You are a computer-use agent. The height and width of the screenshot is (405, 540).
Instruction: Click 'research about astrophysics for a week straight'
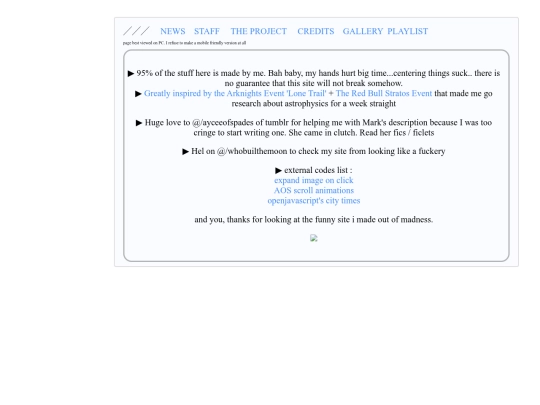(x=313, y=104)
